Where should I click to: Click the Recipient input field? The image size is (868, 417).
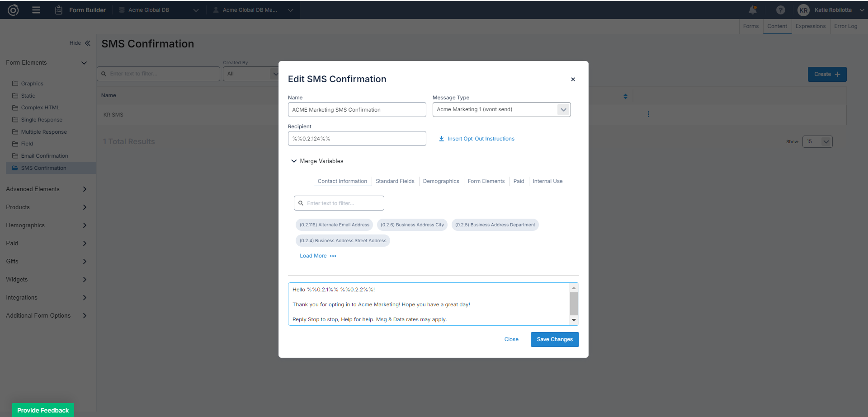pyautogui.click(x=357, y=139)
